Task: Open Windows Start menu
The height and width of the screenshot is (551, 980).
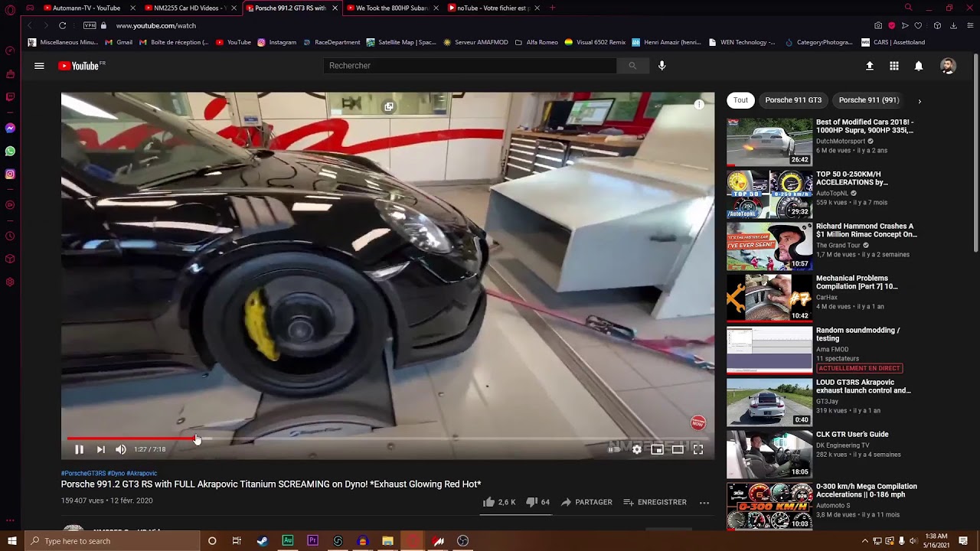Action: point(11,541)
